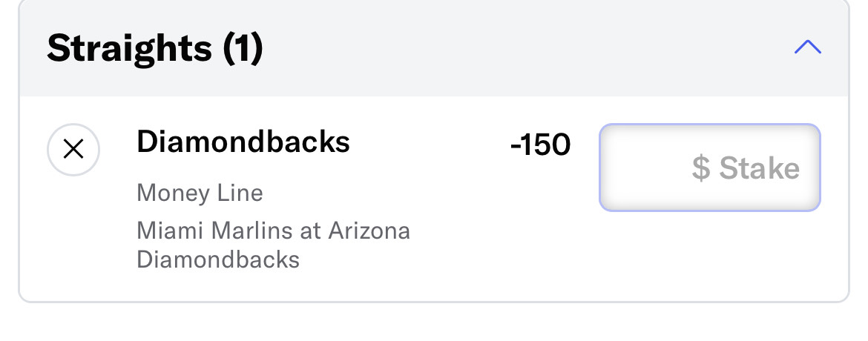The width and height of the screenshot is (868, 341).
Task: Collapse the Straights section chevron
Action: 808,47
